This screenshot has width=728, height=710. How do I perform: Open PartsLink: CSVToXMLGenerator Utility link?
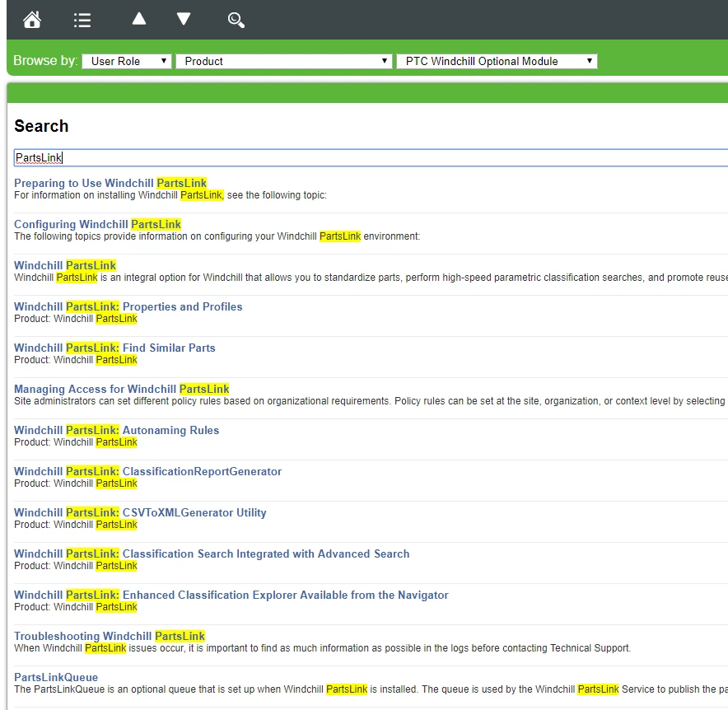[x=140, y=512]
